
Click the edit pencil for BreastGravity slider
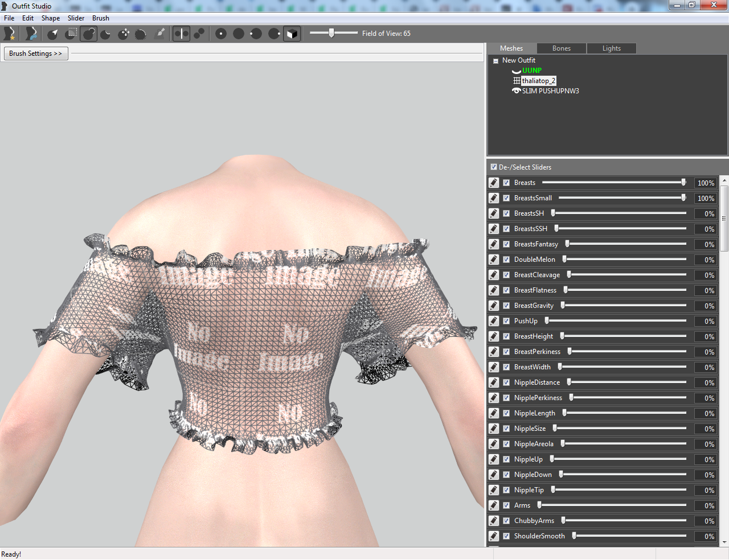click(x=494, y=306)
